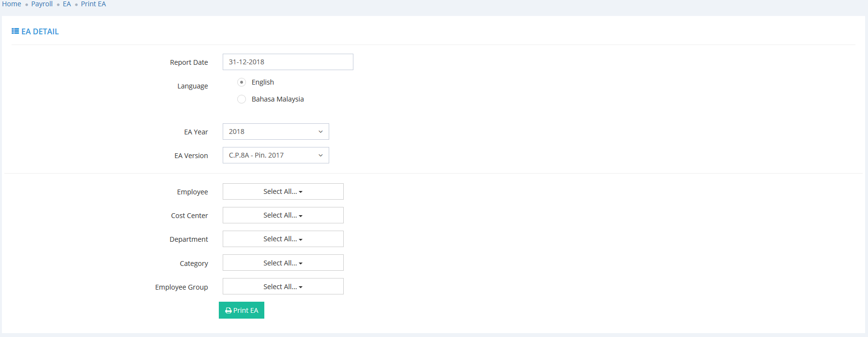
Task: Click the Print EA breadcrumb item
Action: [x=93, y=4]
